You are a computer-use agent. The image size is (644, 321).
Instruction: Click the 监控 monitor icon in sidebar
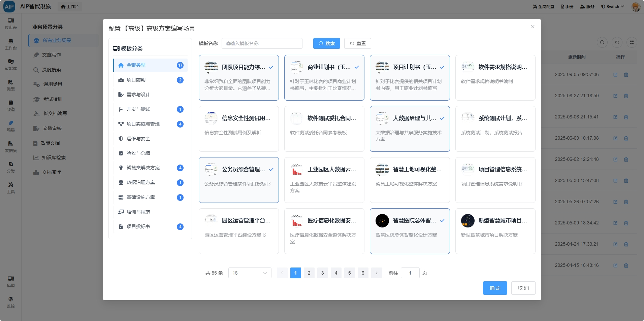pyautogui.click(x=11, y=302)
